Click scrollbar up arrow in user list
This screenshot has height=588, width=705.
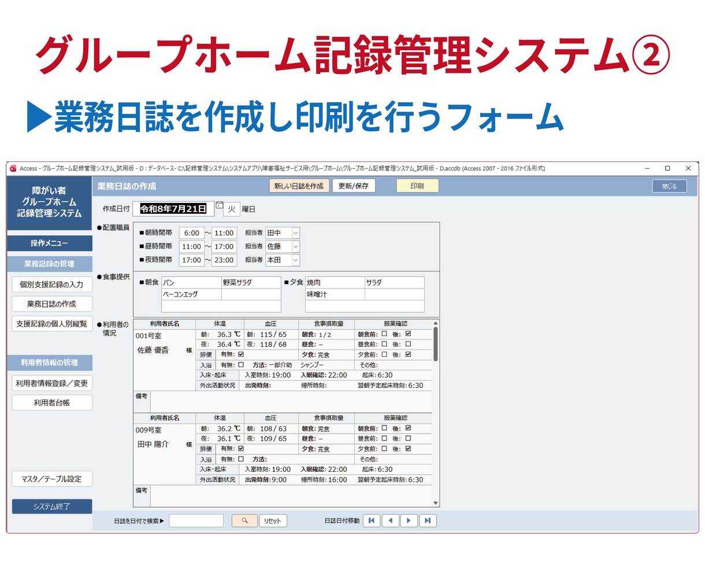coord(436,323)
